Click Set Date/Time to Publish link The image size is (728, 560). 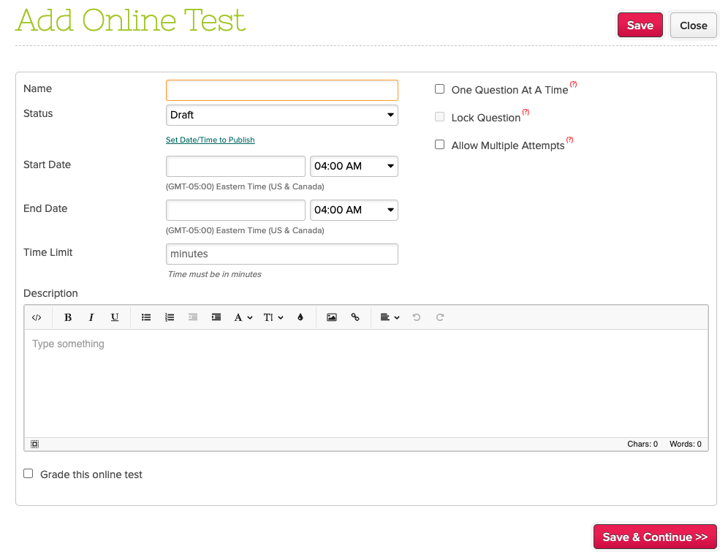point(211,140)
